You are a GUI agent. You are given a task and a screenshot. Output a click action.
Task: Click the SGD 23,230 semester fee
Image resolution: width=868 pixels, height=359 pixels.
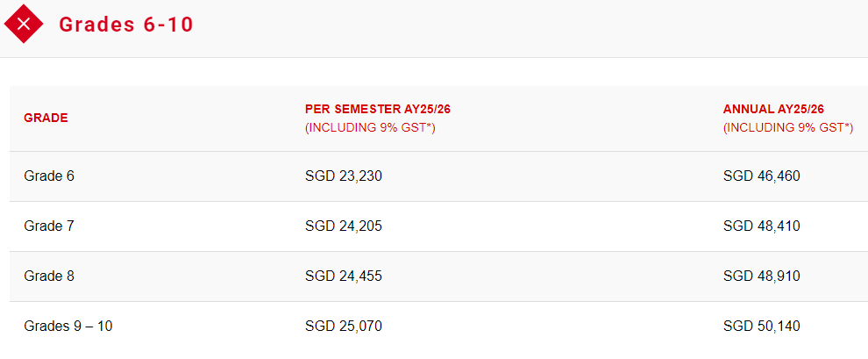click(344, 176)
